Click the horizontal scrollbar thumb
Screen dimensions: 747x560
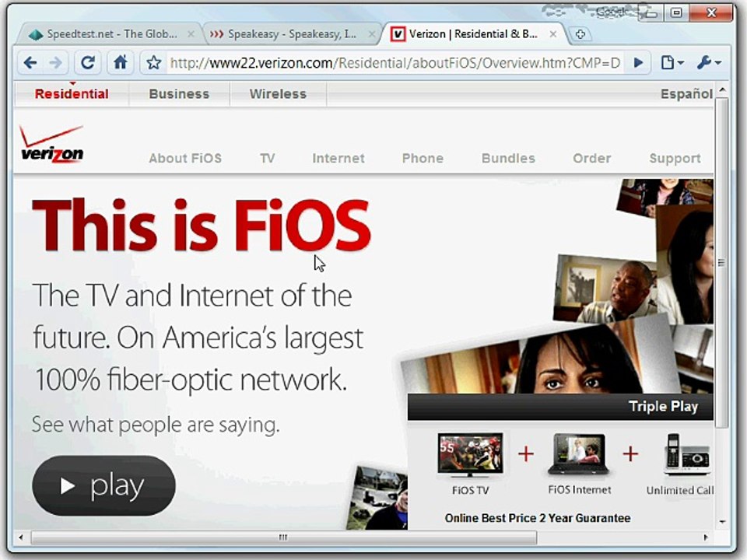click(x=284, y=537)
